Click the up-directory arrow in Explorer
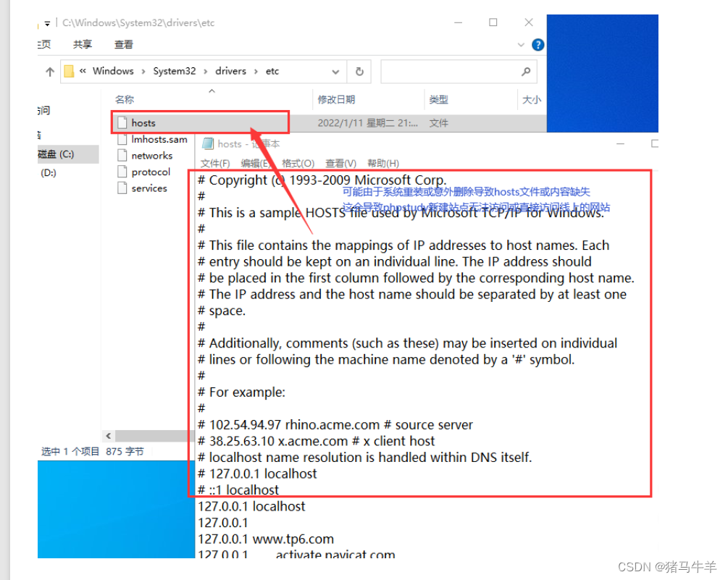 (50, 72)
